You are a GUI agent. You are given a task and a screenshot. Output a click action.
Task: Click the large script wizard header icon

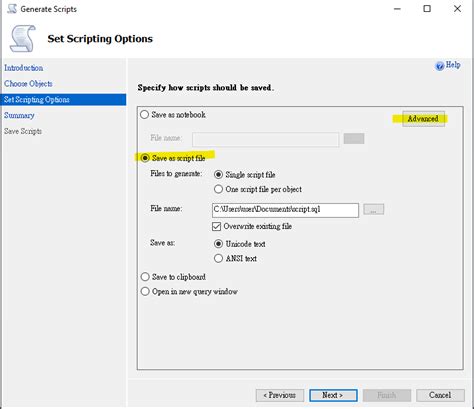pos(23,39)
